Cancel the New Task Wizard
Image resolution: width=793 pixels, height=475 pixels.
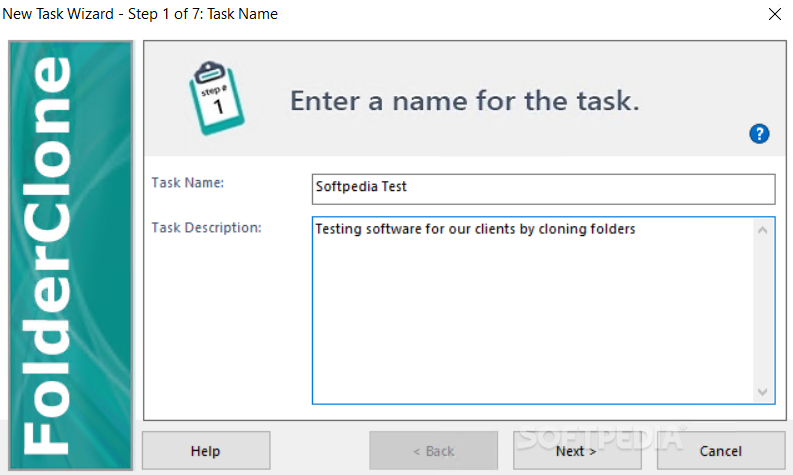pyautogui.click(x=721, y=450)
